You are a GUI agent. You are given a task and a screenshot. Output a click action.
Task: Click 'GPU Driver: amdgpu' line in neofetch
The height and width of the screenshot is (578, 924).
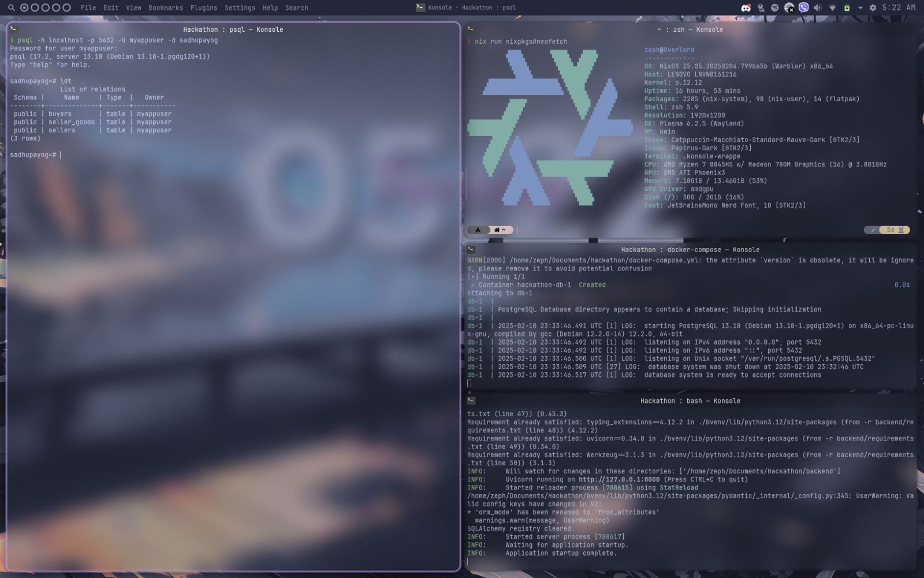pyautogui.click(x=679, y=189)
